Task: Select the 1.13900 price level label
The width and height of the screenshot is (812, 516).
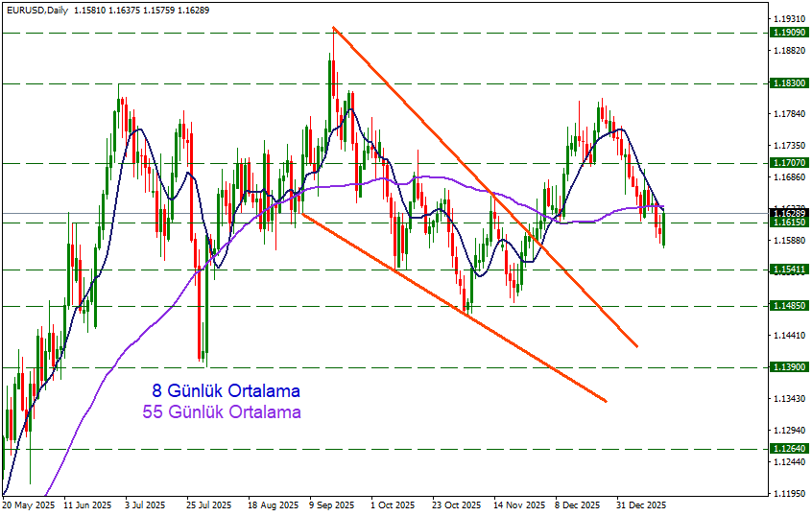Action: point(791,367)
